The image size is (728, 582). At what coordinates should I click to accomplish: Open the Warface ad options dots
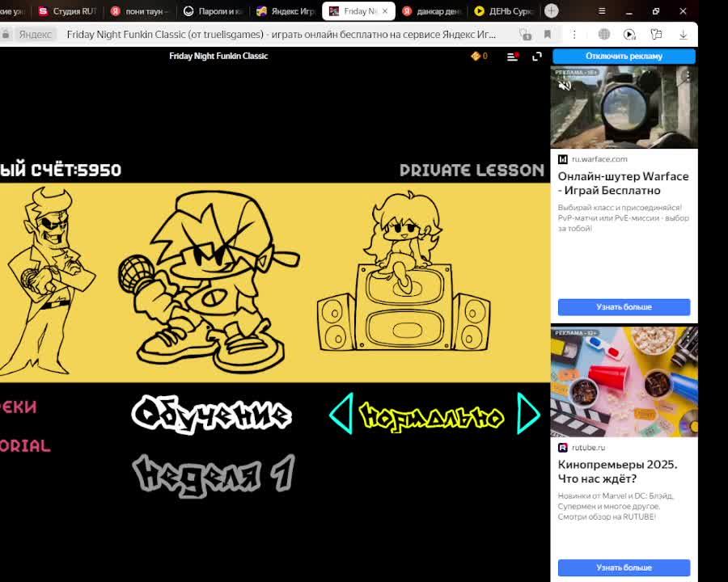pyautogui.click(x=688, y=74)
